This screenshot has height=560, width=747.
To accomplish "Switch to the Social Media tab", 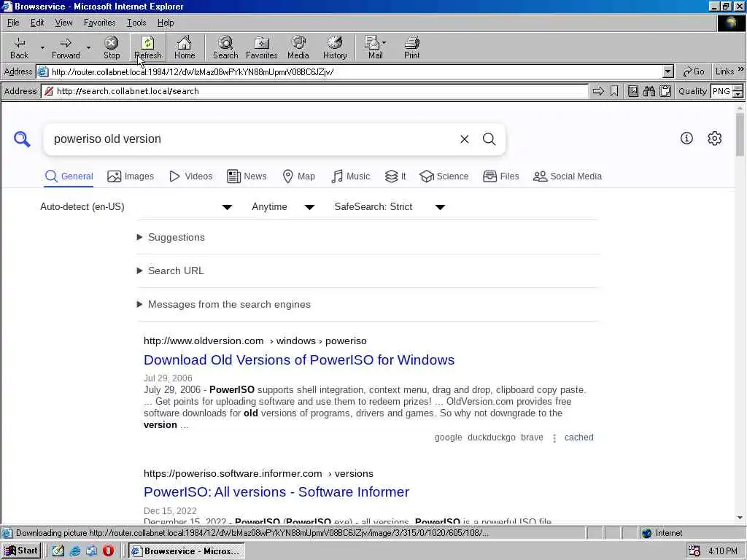I will click(x=567, y=176).
